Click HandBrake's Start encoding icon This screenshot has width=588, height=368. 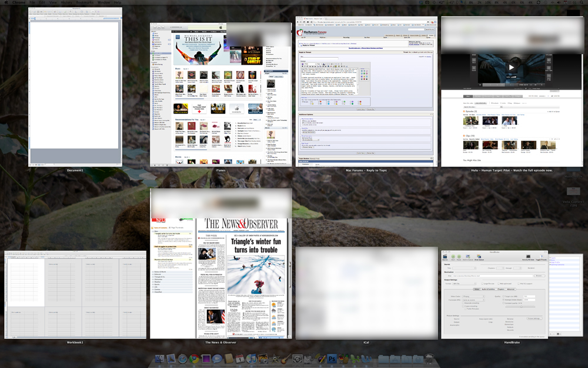[x=453, y=257]
